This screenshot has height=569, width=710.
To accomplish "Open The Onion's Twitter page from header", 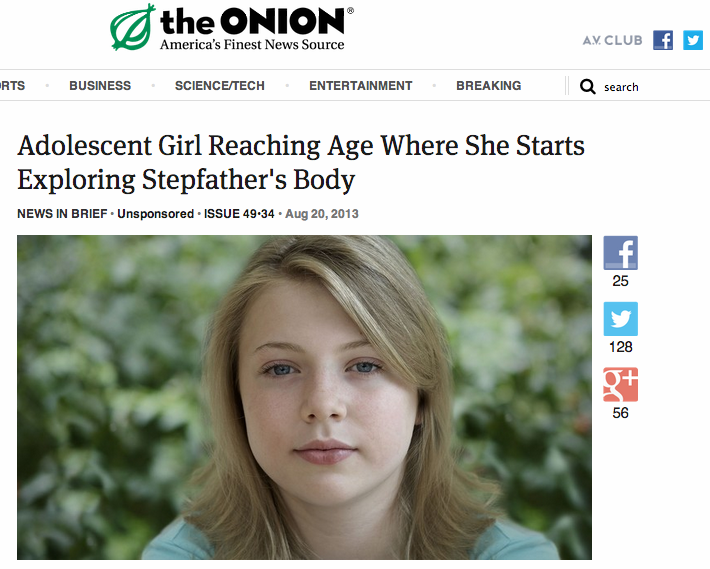I will pos(693,40).
